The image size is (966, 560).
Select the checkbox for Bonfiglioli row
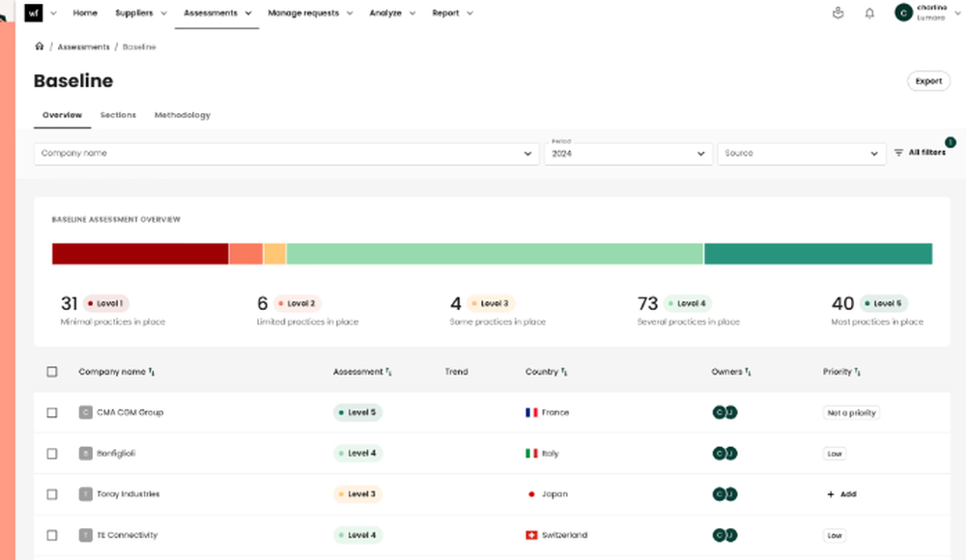pos(52,453)
